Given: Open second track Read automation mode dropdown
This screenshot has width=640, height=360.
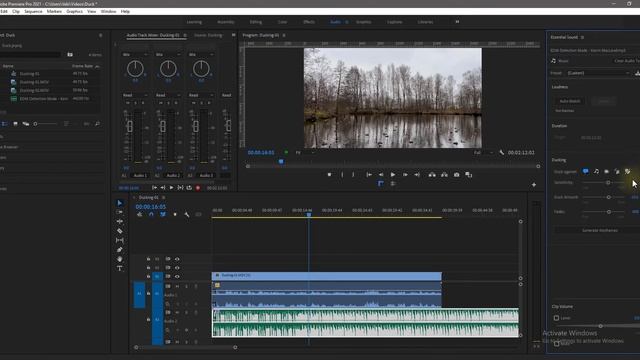Looking at the screenshot, I should [168, 95].
